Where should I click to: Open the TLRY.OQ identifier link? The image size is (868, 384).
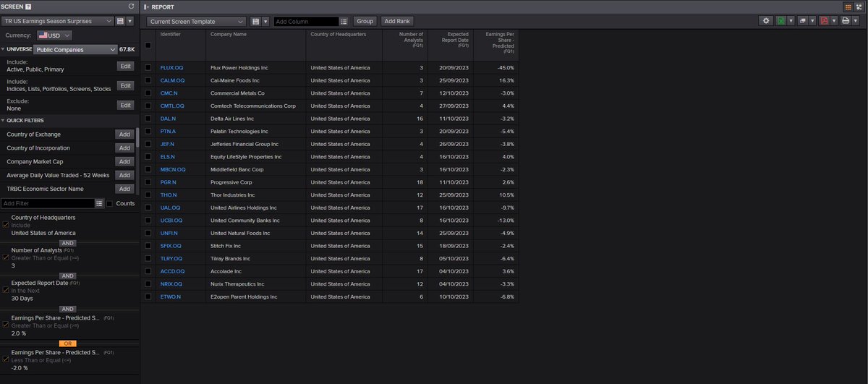point(172,258)
